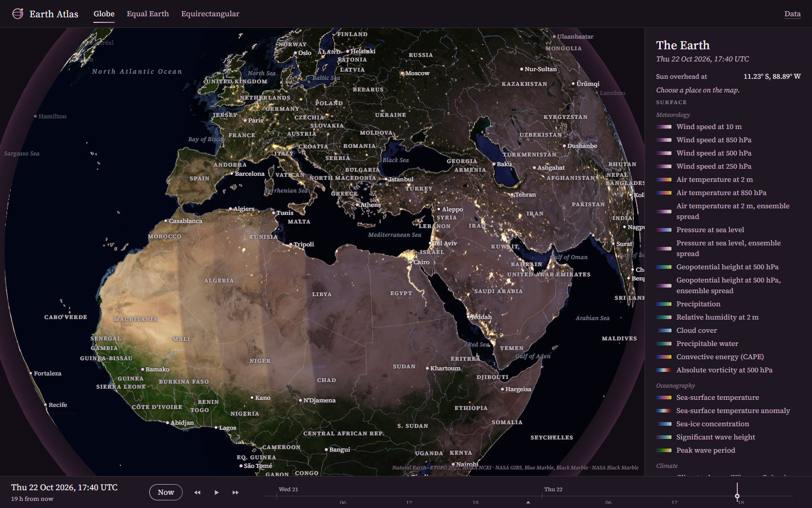Viewport: 812px width, 508px height.
Task: Select the Precipitation layer
Action: tap(728, 304)
